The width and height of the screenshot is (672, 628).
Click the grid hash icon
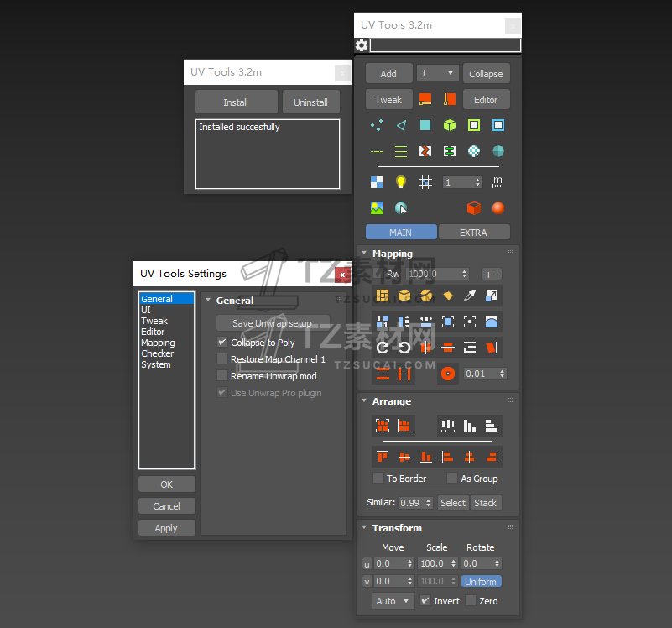[425, 182]
